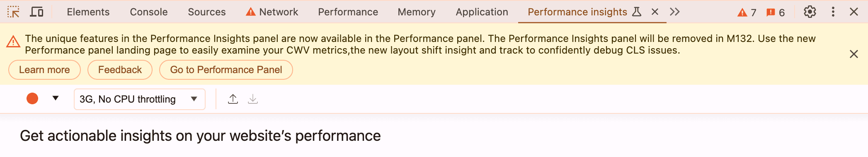Click the 7 warnings triangle counter

click(x=747, y=12)
